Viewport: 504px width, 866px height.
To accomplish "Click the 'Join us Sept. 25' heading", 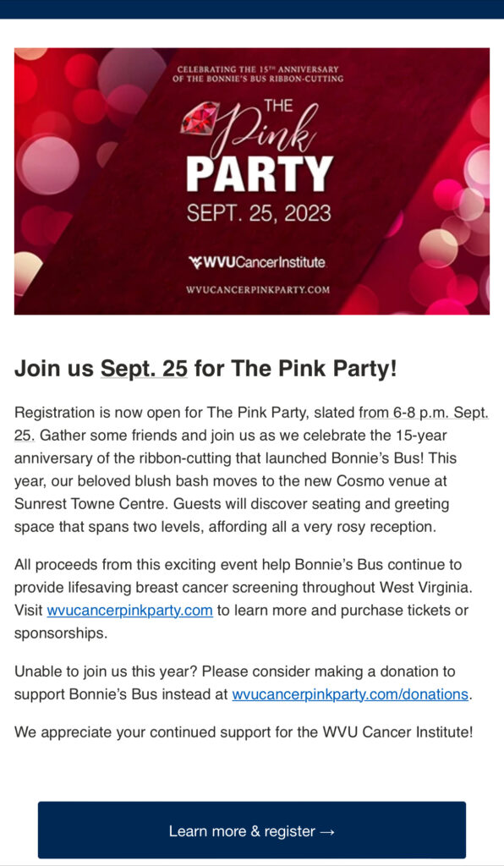I will (x=205, y=369).
